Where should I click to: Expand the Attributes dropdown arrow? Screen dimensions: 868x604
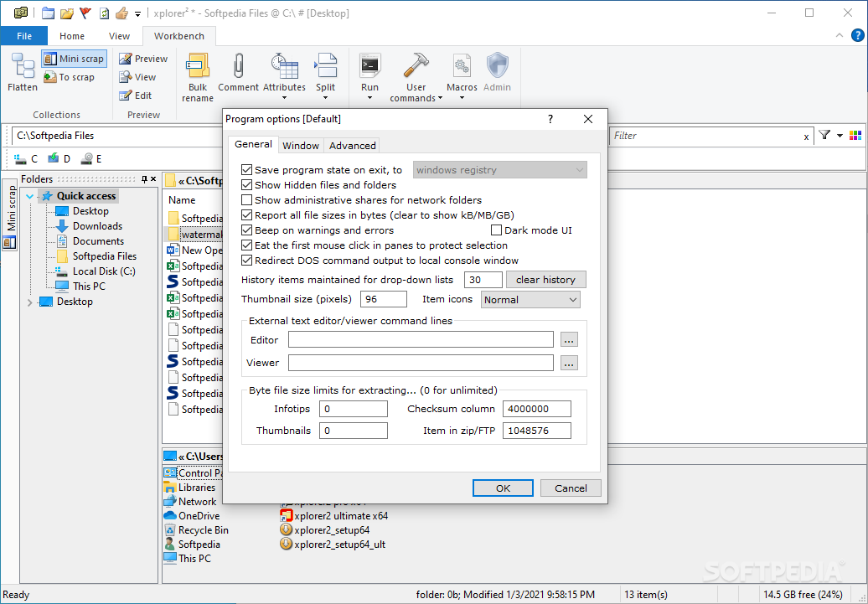[x=285, y=98]
